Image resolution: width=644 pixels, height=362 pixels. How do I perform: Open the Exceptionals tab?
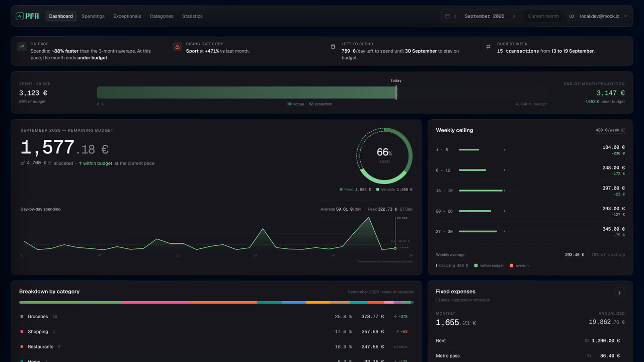(x=127, y=16)
